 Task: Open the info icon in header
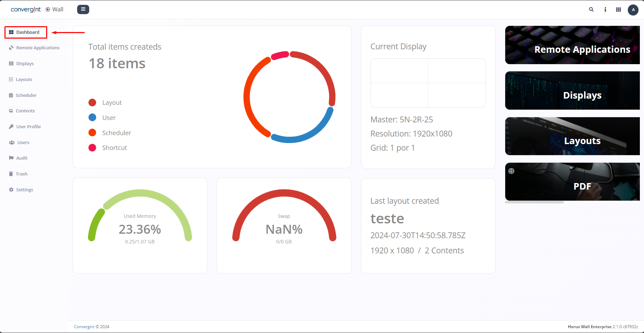(605, 10)
